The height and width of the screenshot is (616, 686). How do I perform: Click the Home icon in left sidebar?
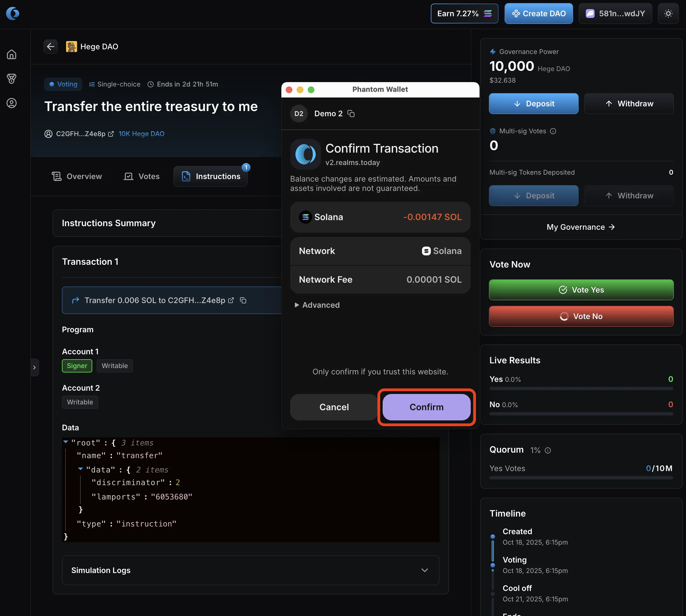[x=12, y=55]
